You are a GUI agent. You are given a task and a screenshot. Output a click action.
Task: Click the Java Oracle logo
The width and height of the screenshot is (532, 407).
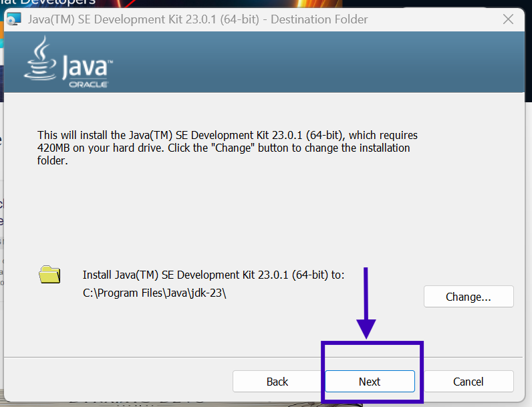[x=68, y=63]
